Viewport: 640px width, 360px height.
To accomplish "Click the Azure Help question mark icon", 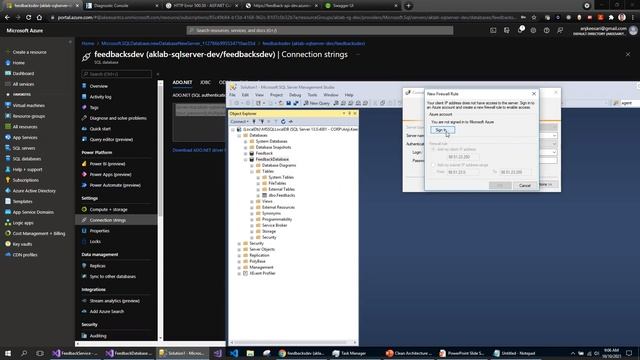I will [547, 30].
